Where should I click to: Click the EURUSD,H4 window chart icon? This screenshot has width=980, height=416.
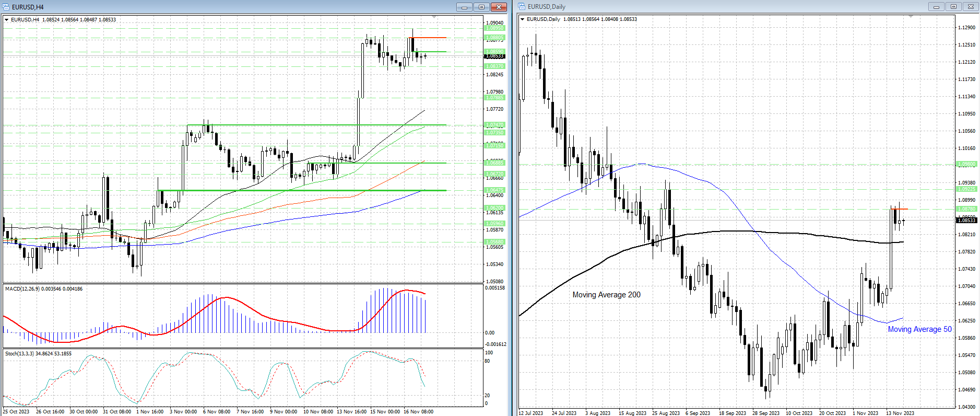pyautogui.click(x=6, y=7)
